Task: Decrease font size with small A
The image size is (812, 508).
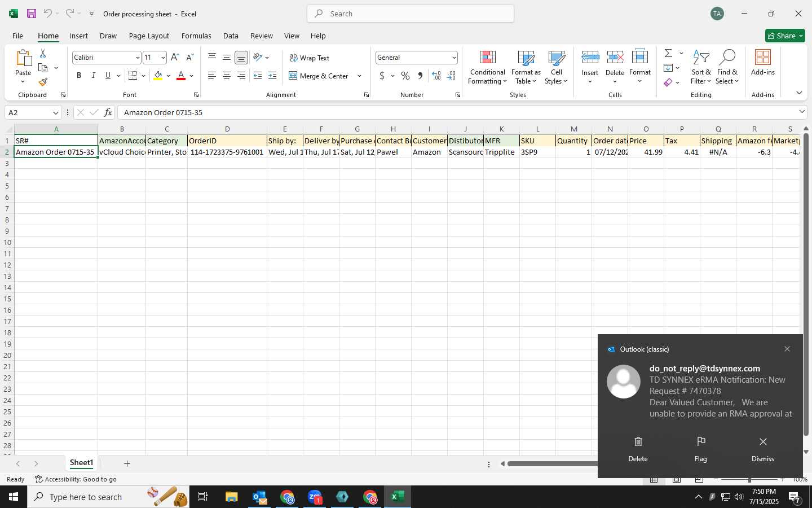Action: point(190,58)
